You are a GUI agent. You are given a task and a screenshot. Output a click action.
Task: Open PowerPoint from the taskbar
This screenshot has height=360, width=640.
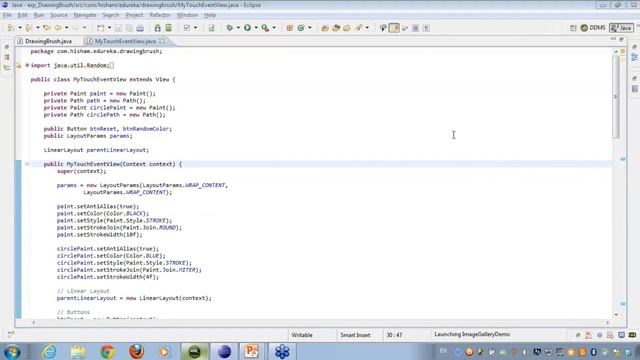pos(251,351)
